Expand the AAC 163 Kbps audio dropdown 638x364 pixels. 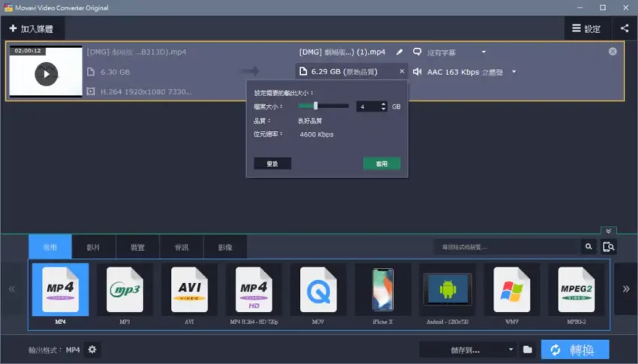pyautogui.click(x=514, y=72)
